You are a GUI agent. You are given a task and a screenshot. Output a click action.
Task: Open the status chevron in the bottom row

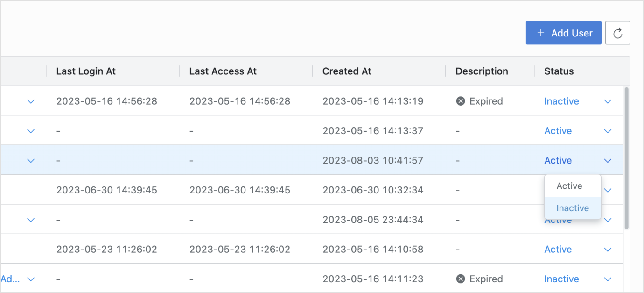pyautogui.click(x=608, y=279)
